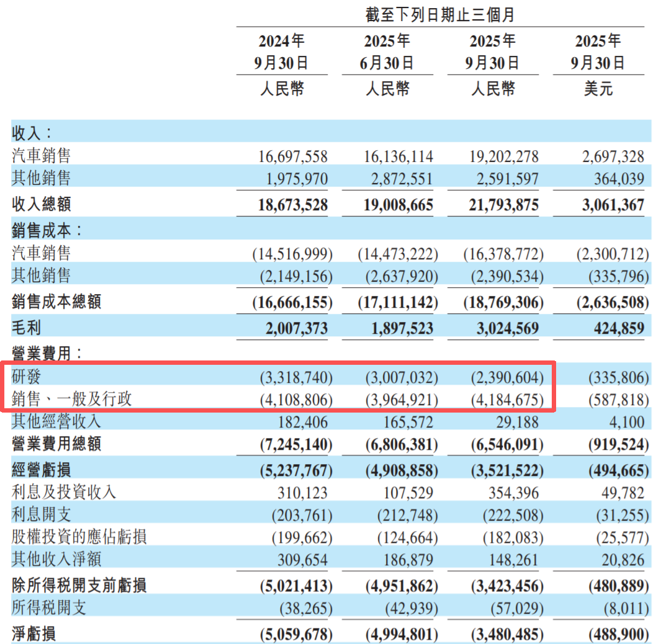Click the 2024年 column header
Image resolution: width=661 pixels, height=644 pixels.
282,42
